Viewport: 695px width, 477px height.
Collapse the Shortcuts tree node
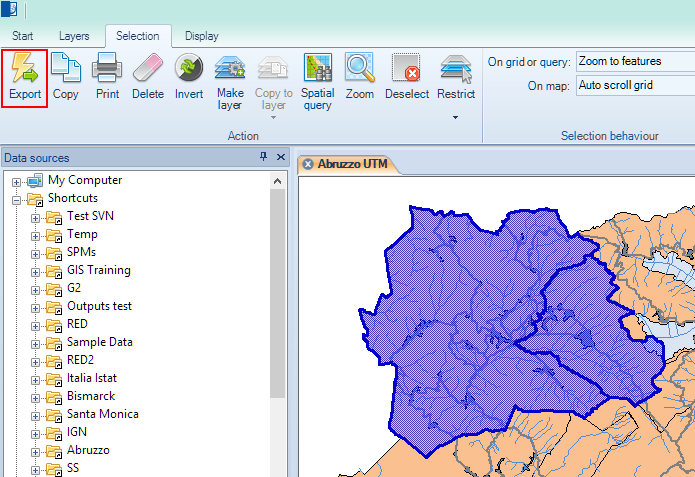(x=17, y=199)
